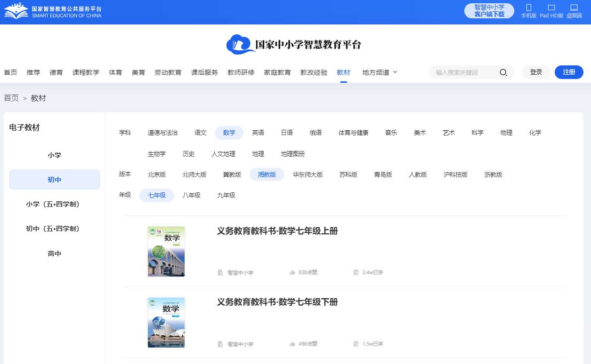The width and height of the screenshot is (591, 364).
Task: Choose the 华东师大版 edition
Action: pos(308,174)
